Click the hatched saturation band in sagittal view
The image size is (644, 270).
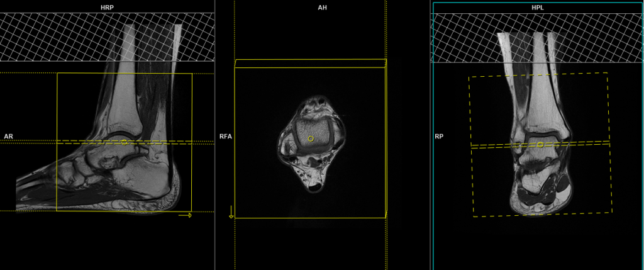click(107, 37)
